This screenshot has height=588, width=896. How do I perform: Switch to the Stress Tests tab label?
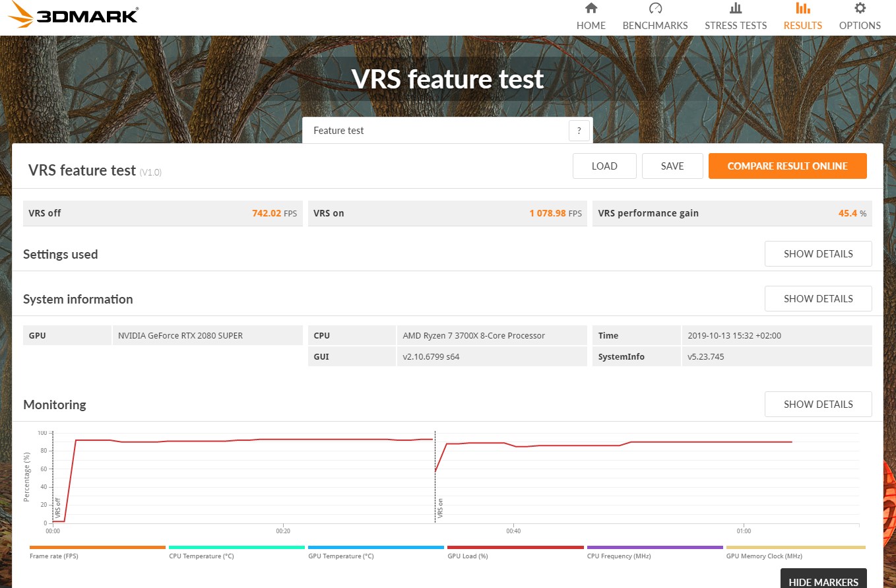pos(735,26)
